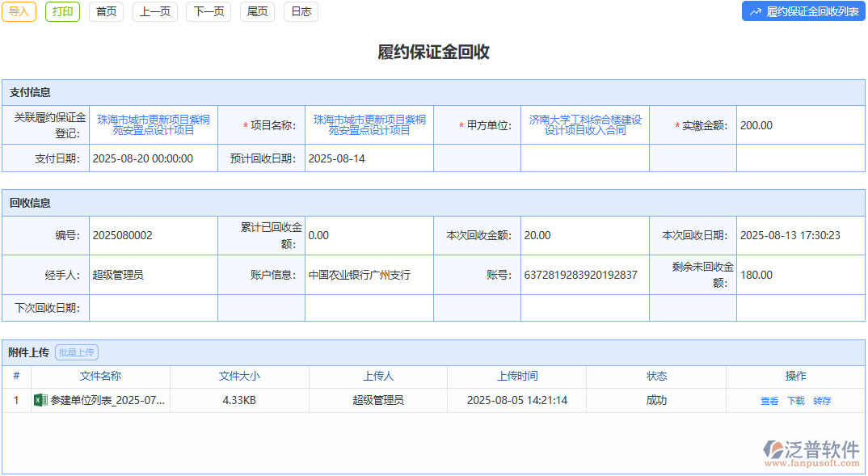Screen dimensions: 868x476
Task: Click 下载 to download the attachment
Action: tap(796, 400)
